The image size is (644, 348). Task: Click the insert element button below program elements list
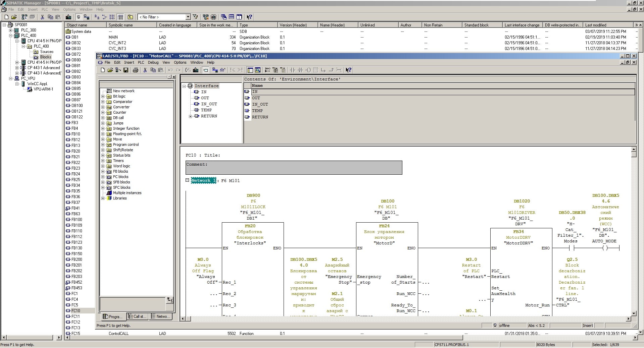tap(170, 300)
